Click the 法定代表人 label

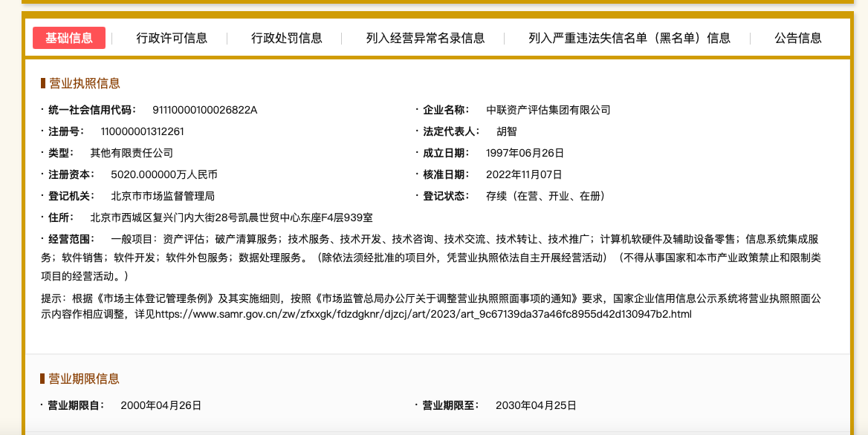(x=451, y=131)
